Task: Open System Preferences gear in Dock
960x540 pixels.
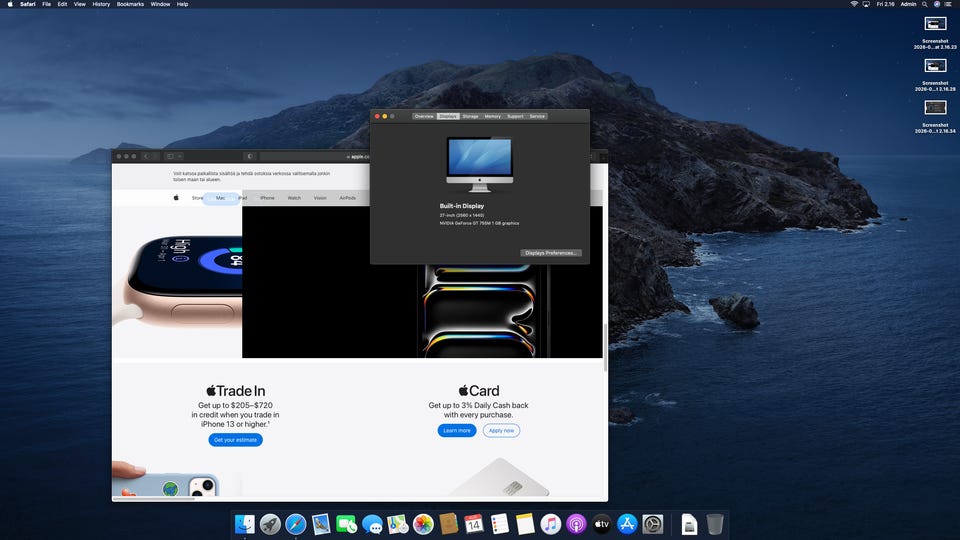Action: (x=653, y=524)
